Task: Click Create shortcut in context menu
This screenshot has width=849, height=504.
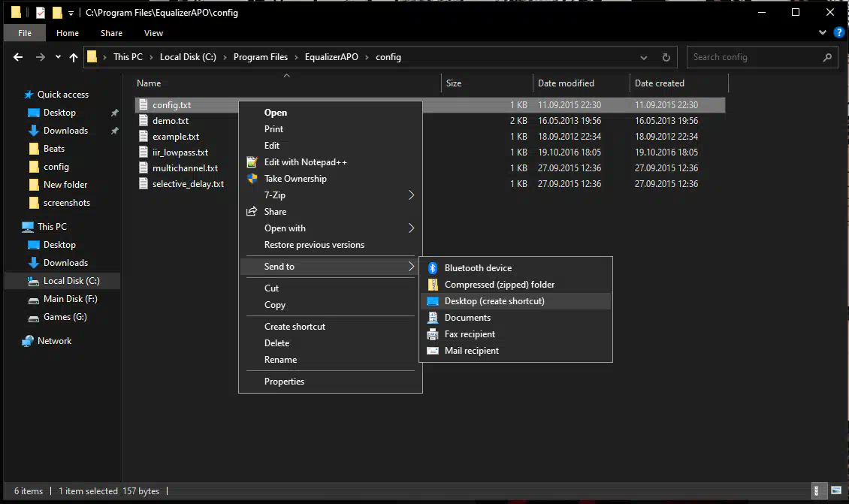Action: 331,327
